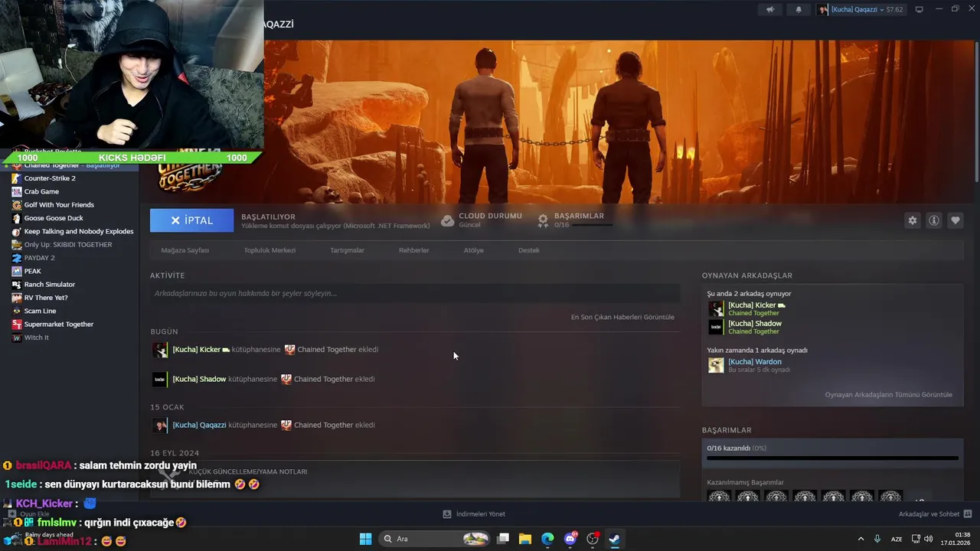Open the Rehberler tab
Viewport: 980px width, 551px height.
[x=413, y=250]
